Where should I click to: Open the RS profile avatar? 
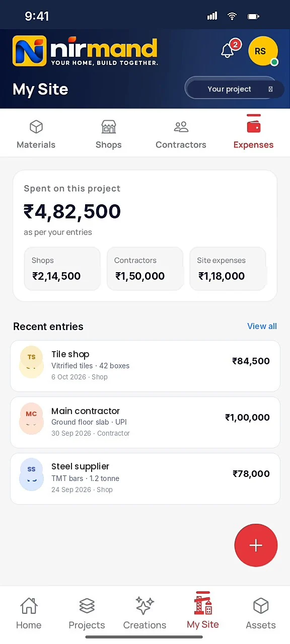pyautogui.click(x=263, y=51)
